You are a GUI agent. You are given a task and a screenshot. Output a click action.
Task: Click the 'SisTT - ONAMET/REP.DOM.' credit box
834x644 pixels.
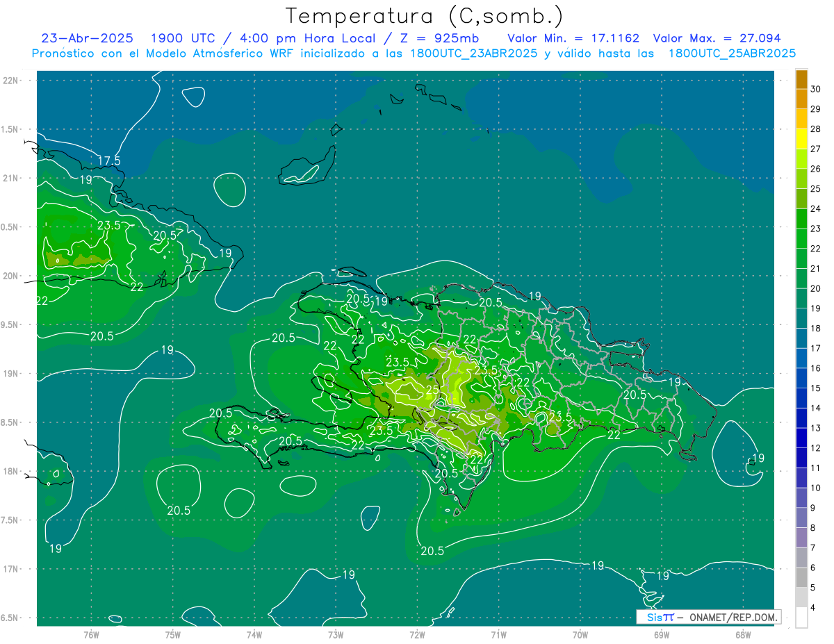(709, 617)
